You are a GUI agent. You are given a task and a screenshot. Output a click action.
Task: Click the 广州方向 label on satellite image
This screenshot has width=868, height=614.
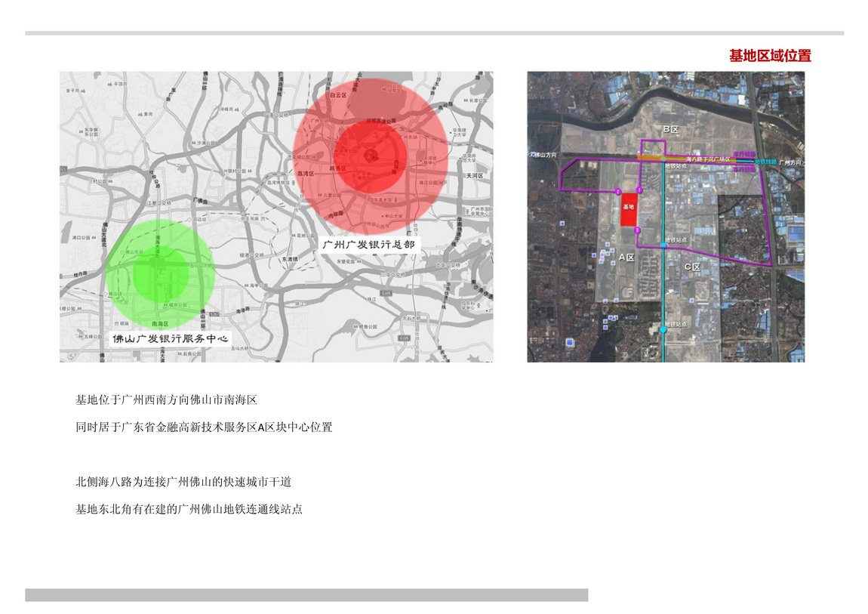[790, 163]
